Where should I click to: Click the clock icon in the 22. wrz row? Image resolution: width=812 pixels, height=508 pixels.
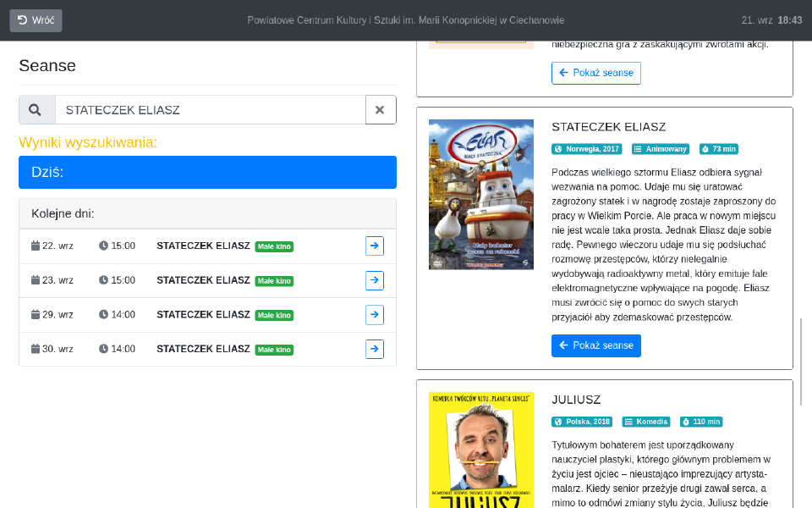pos(103,246)
